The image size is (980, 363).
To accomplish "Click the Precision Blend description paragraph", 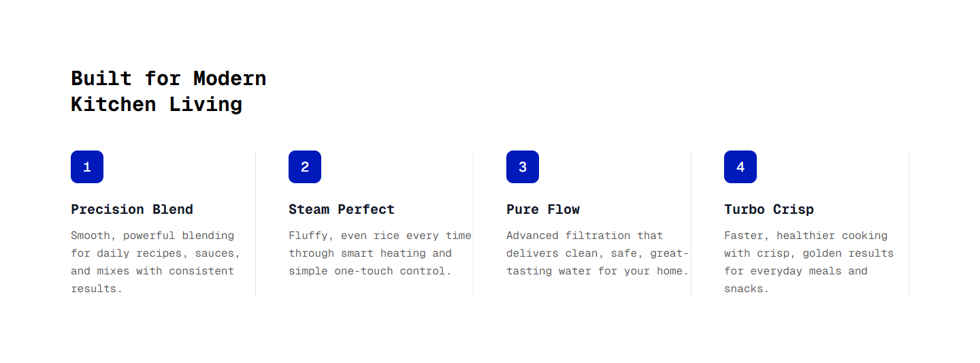I will [x=155, y=262].
